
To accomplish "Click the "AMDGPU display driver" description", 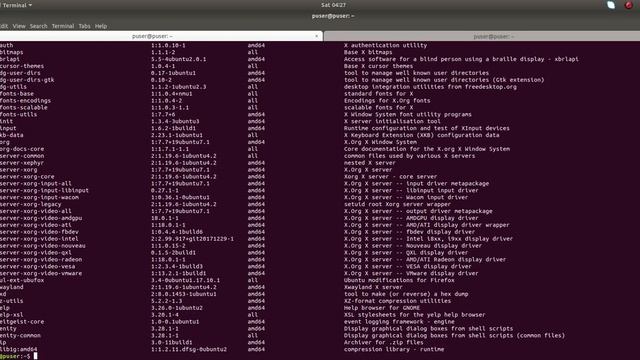I will click(x=411, y=218).
